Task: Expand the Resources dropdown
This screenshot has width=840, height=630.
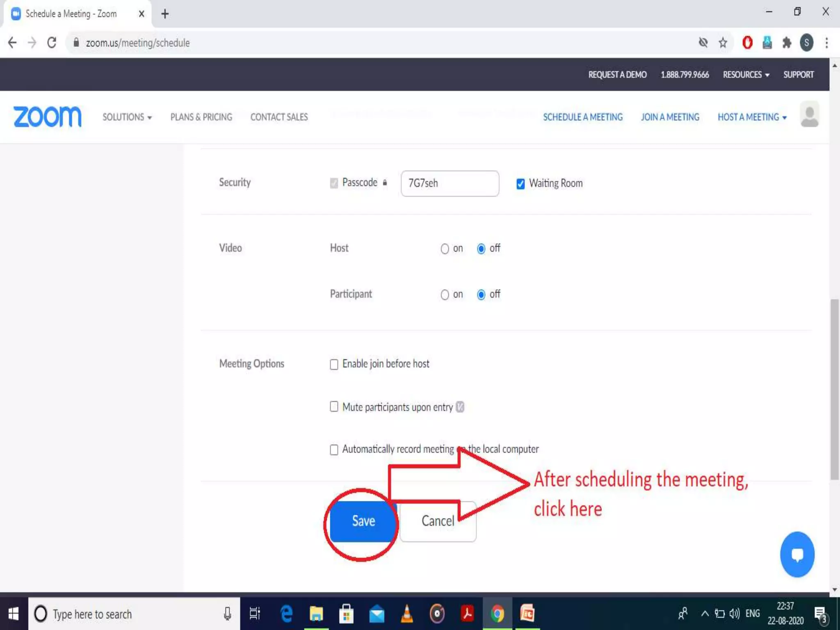Action: (746, 75)
